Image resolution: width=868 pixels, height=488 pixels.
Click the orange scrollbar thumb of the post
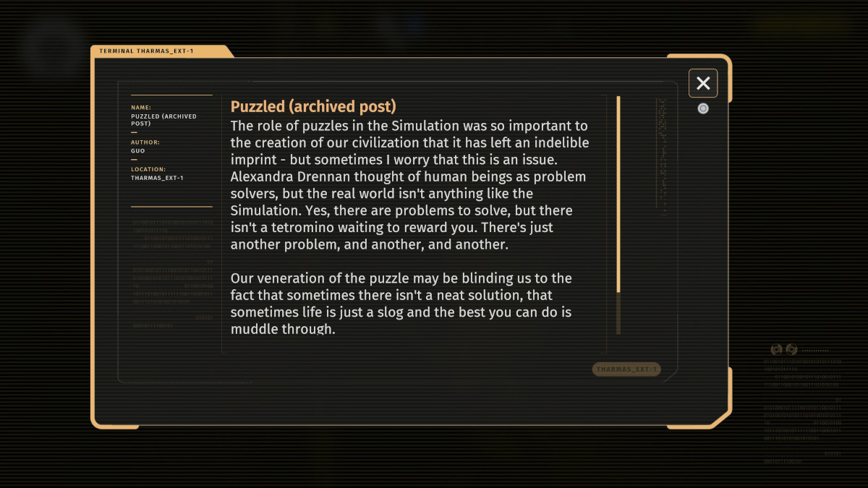(x=618, y=194)
